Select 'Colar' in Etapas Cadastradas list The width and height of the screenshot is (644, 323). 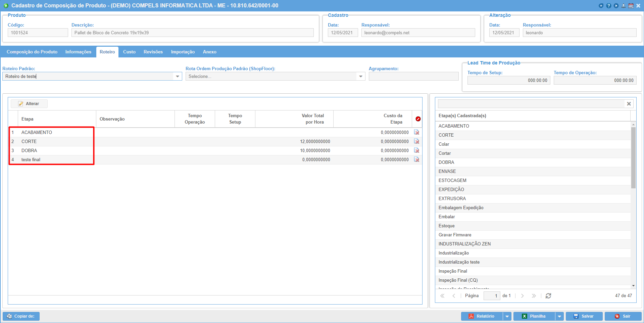pos(533,144)
